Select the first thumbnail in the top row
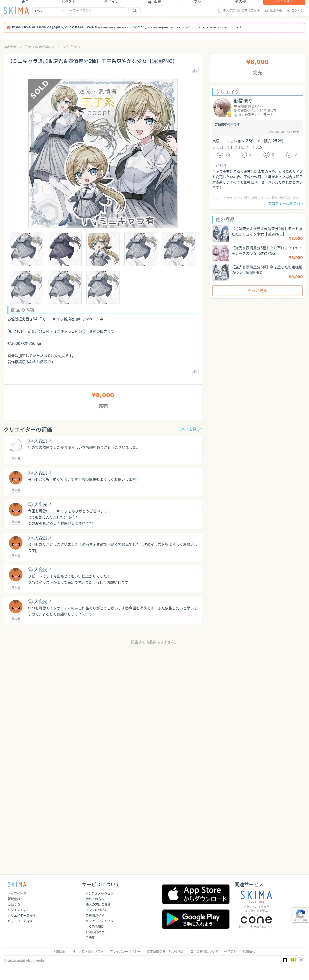Viewport: 309px width, 980px height. coord(27,249)
